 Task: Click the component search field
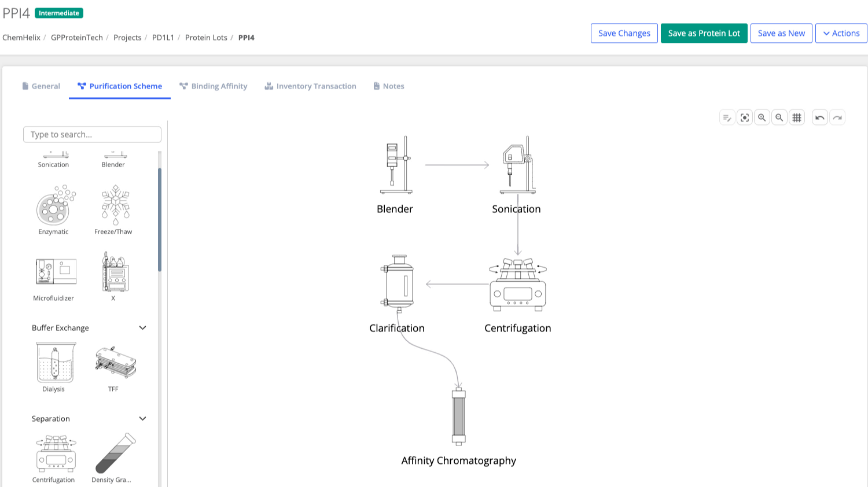point(91,134)
